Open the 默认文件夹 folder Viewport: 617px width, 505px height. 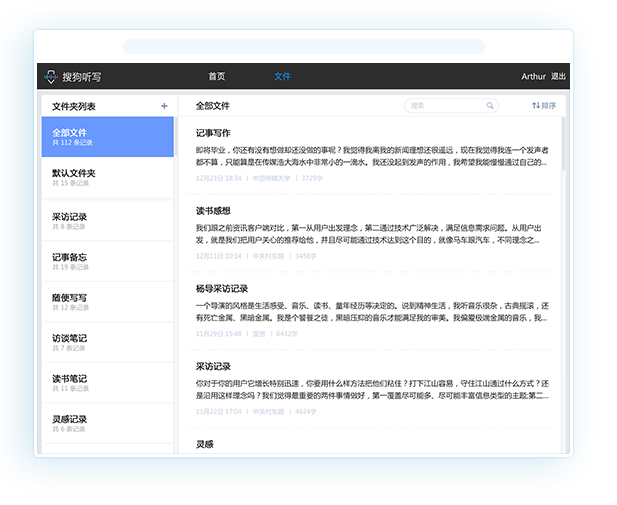[x=107, y=178]
